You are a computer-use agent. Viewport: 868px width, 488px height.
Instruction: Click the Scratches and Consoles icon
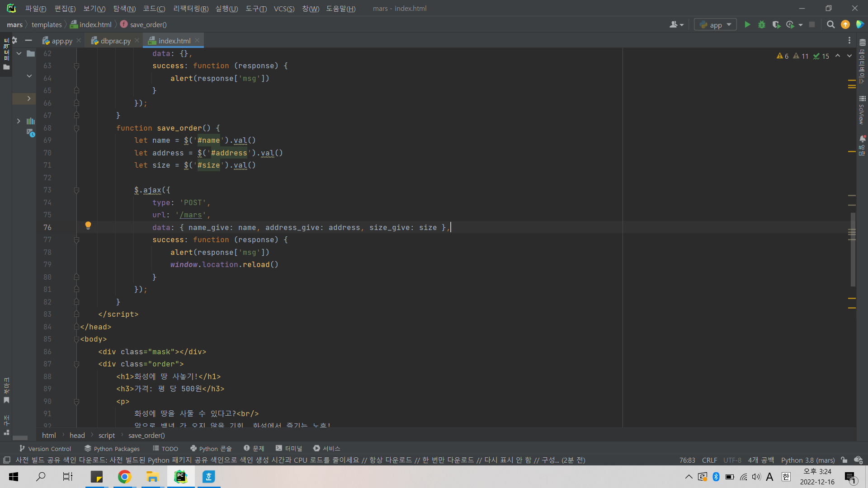click(x=31, y=133)
